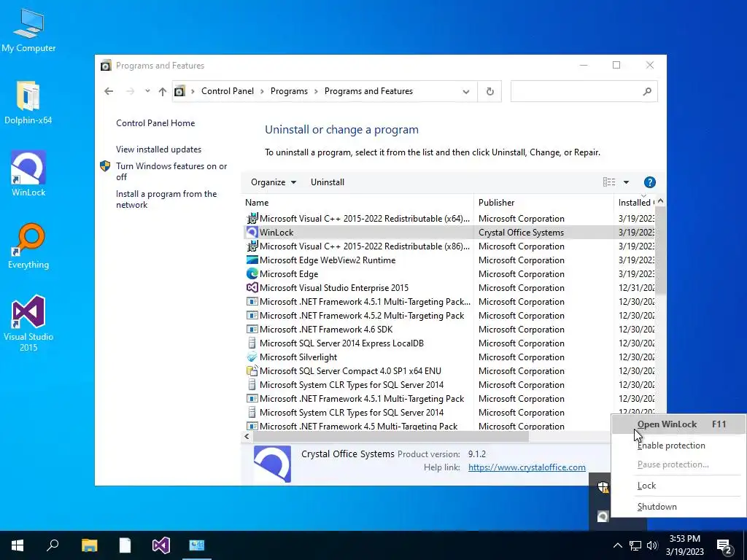
Task: Choose Open WinLock in context menu
Action: tap(678, 424)
